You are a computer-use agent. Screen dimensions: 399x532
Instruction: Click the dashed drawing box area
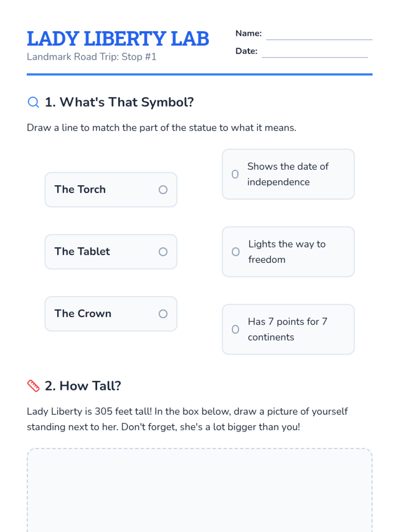(199, 490)
